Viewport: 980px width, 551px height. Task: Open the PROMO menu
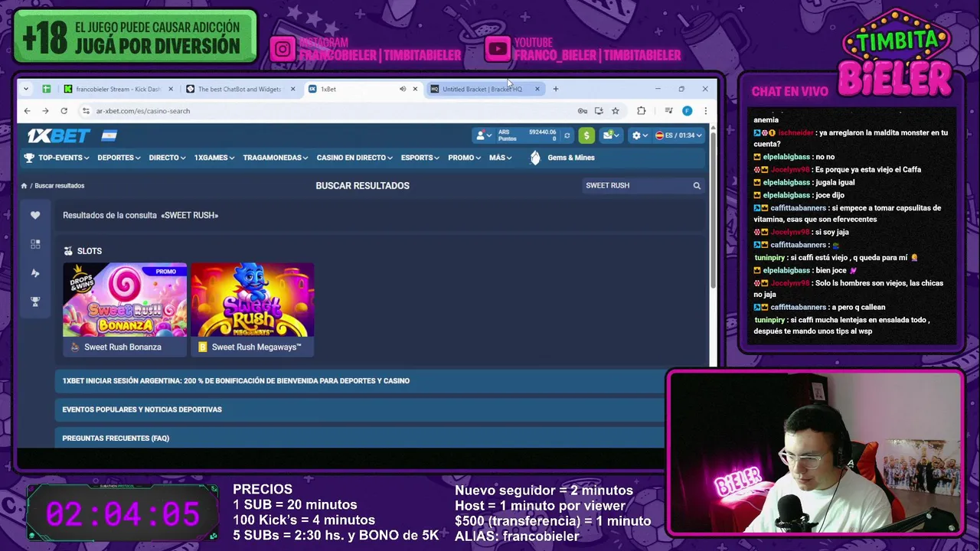[465, 158]
